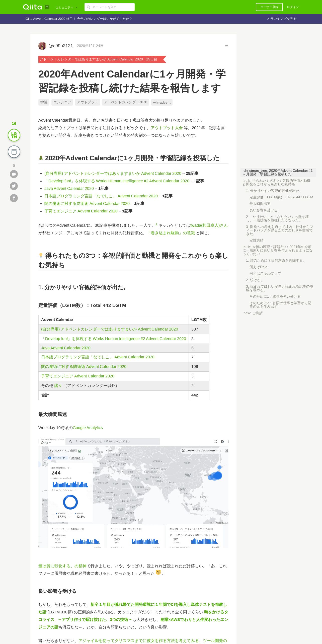This screenshot has height=644, width=322.
Task: Click the LGTM button
Action: point(14,135)
